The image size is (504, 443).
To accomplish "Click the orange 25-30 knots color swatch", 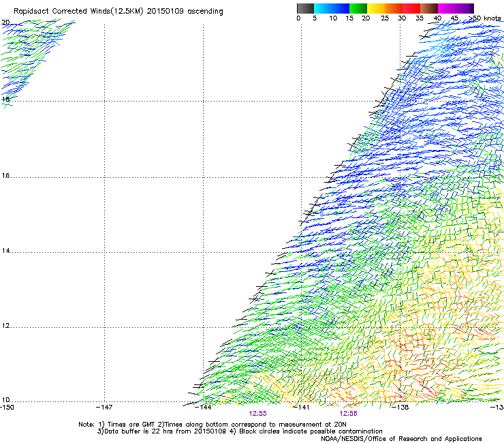I will [394, 8].
